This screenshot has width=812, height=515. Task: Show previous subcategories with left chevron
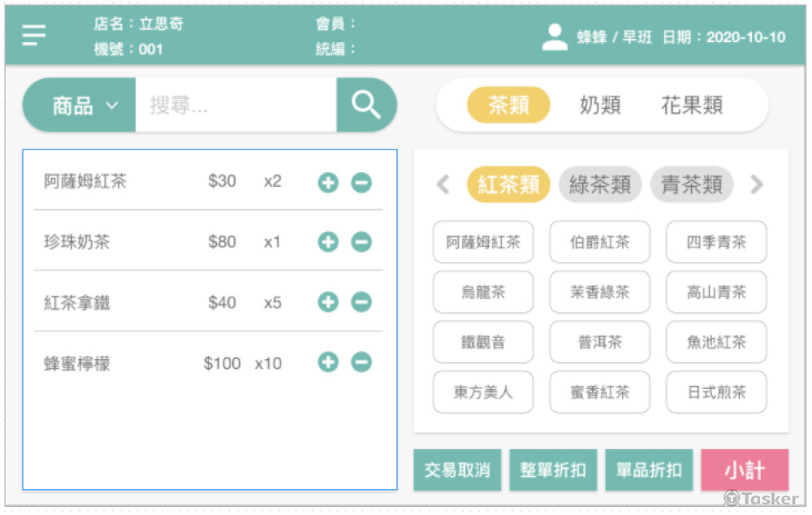coord(443,185)
